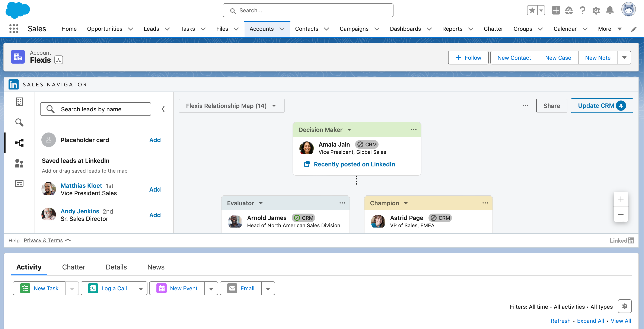Open the Evaluator card ellipsis menu
Screen dimensions: 644x329
[x=342, y=203]
